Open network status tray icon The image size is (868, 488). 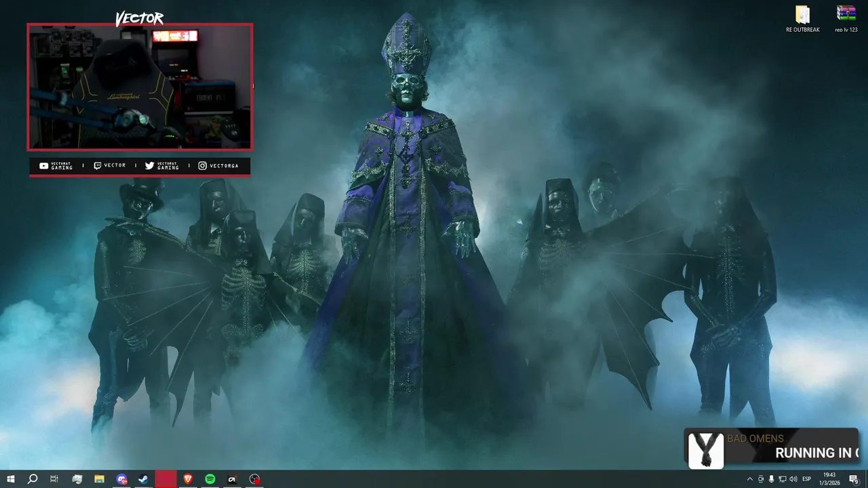(x=783, y=479)
